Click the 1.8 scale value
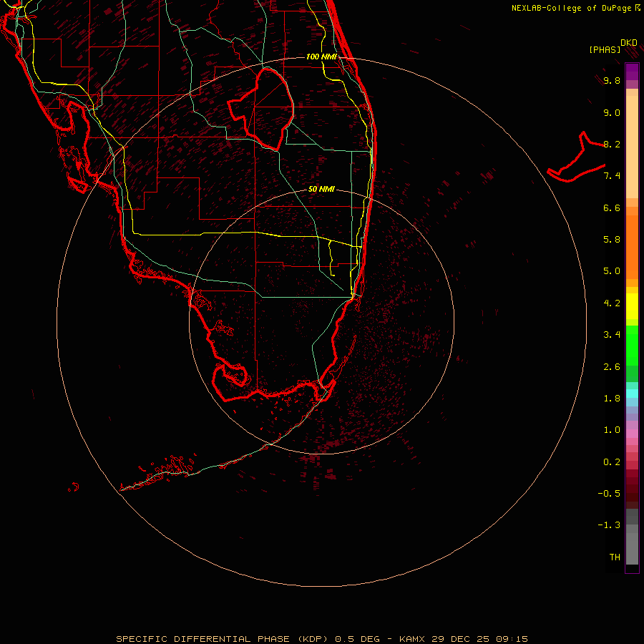644x644 pixels. click(x=612, y=399)
